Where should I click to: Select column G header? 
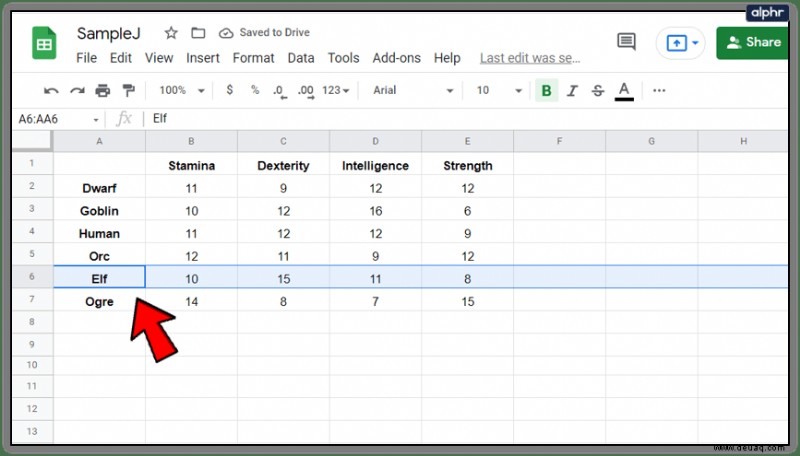click(652, 141)
